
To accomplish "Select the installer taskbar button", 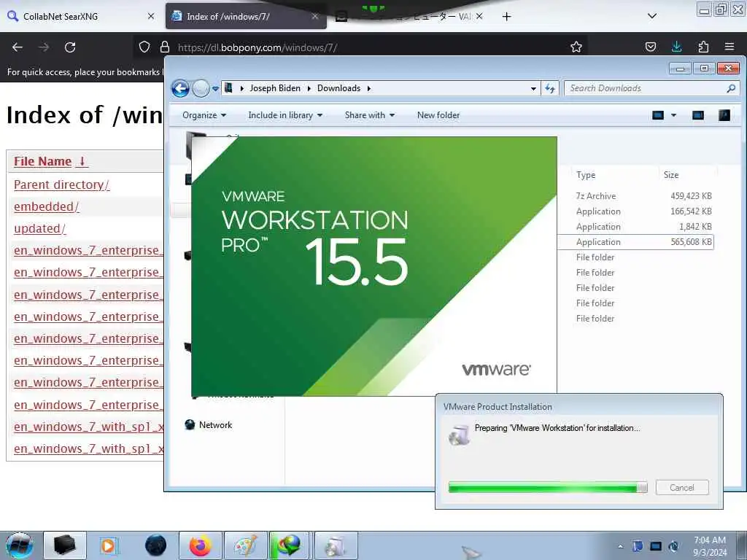I will pos(336,545).
